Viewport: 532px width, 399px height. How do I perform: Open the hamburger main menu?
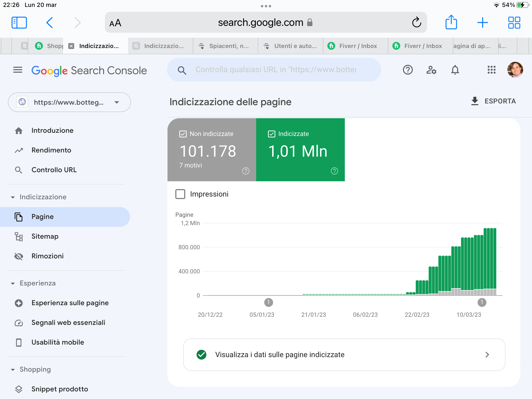pyautogui.click(x=18, y=70)
